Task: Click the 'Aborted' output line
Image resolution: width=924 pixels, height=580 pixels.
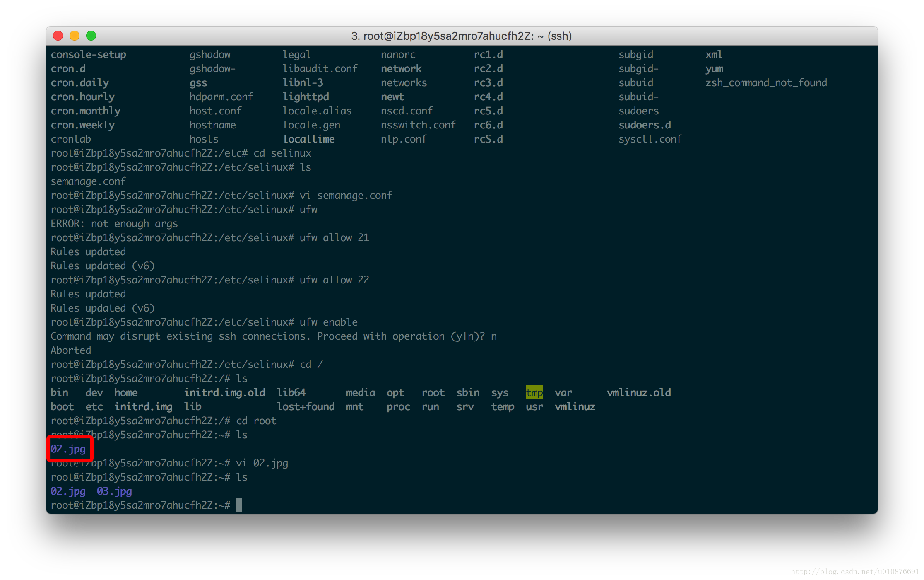Action: click(x=71, y=350)
